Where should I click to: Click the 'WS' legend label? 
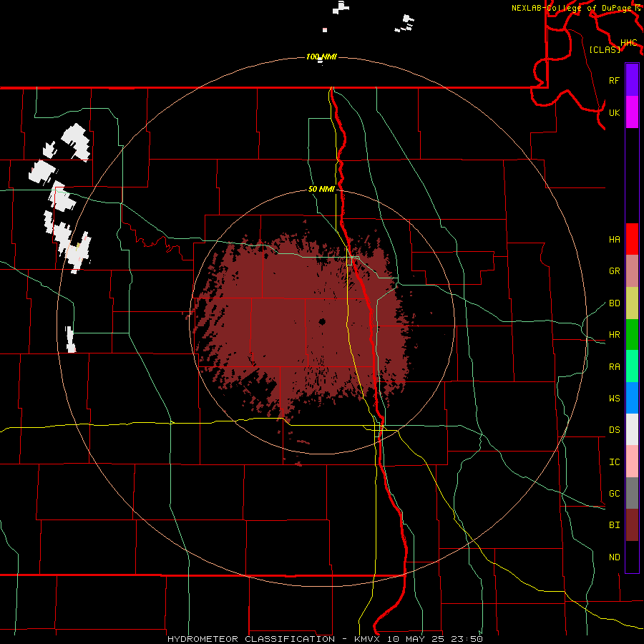coord(615,399)
